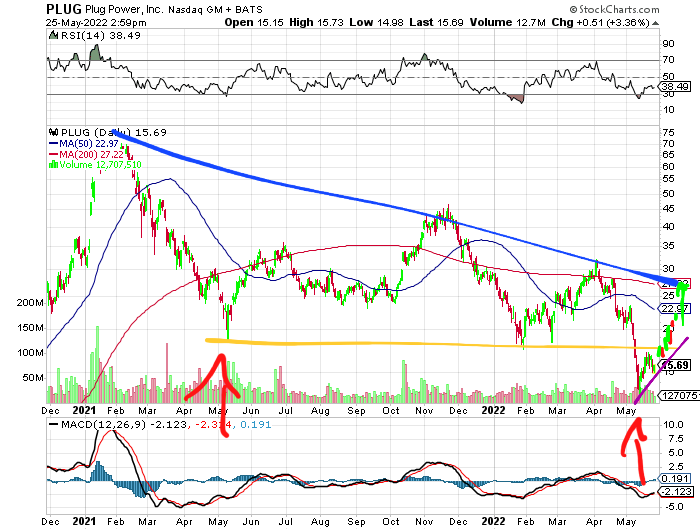The width and height of the screenshot is (700, 530).
Task: Click the -5.0 label on the MACD axis
Action: (x=673, y=507)
